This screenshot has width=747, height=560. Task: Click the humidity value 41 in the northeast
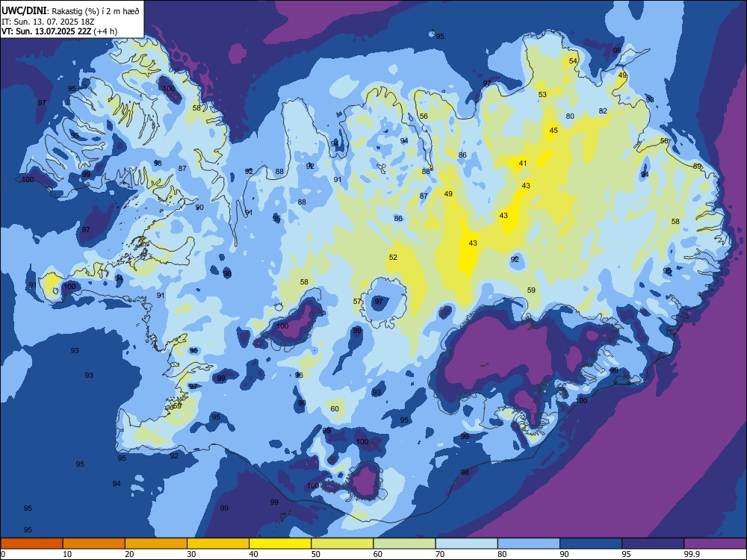(x=523, y=164)
